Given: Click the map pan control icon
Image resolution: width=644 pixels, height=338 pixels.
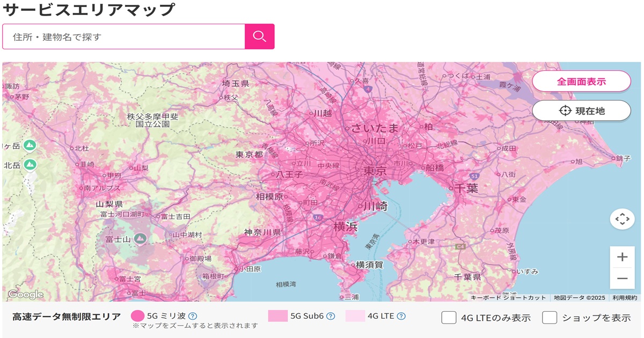Looking at the screenshot, I should pos(622,219).
